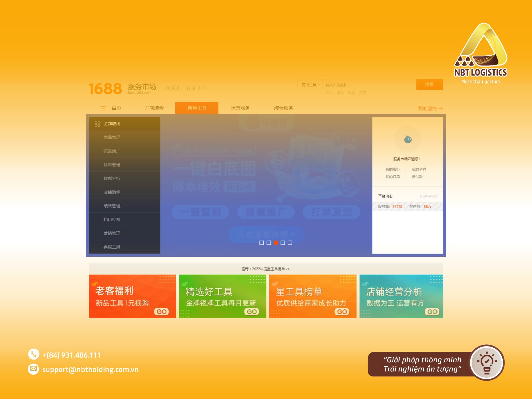Open the 我的卡券 link
The image size is (532, 399).
(419, 169)
